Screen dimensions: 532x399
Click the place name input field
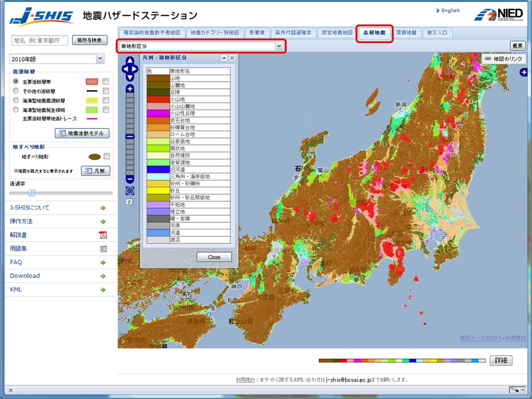pyautogui.click(x=39, y=40)
